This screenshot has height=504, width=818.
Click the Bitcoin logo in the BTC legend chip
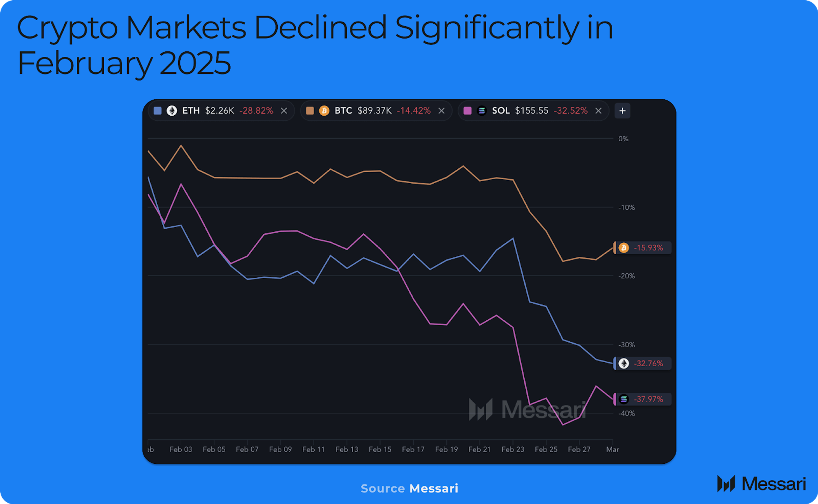(x=324, y=111)
